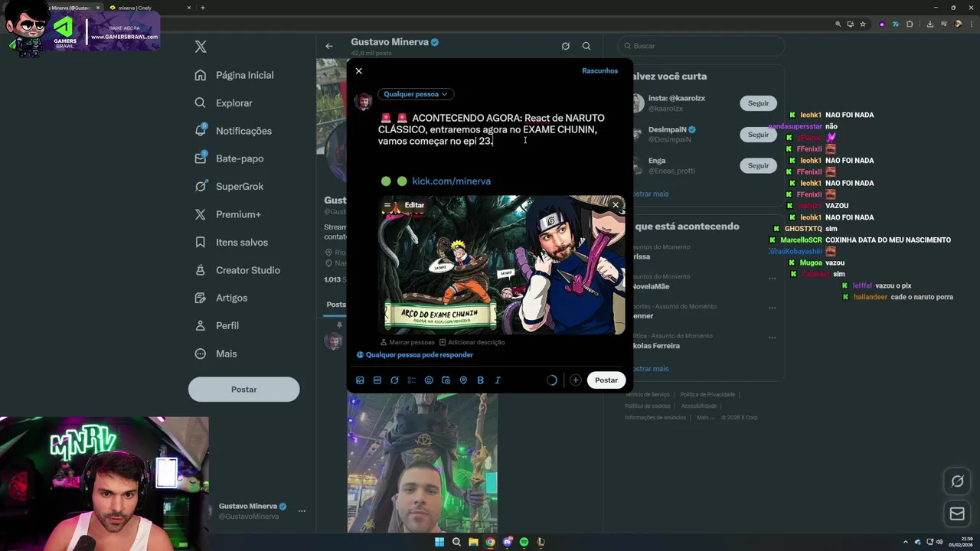Click the Postar button in the composer
The height and width of the screenshot is (551, 980).
(x=606, y=380)
